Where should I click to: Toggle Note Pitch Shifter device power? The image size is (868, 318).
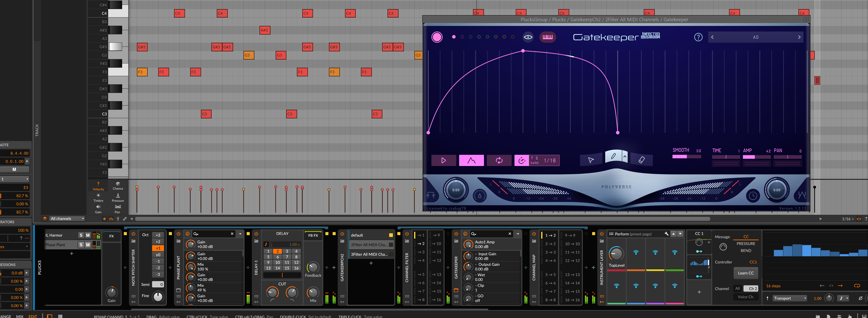pyautogui.click(x=133, y=234)
